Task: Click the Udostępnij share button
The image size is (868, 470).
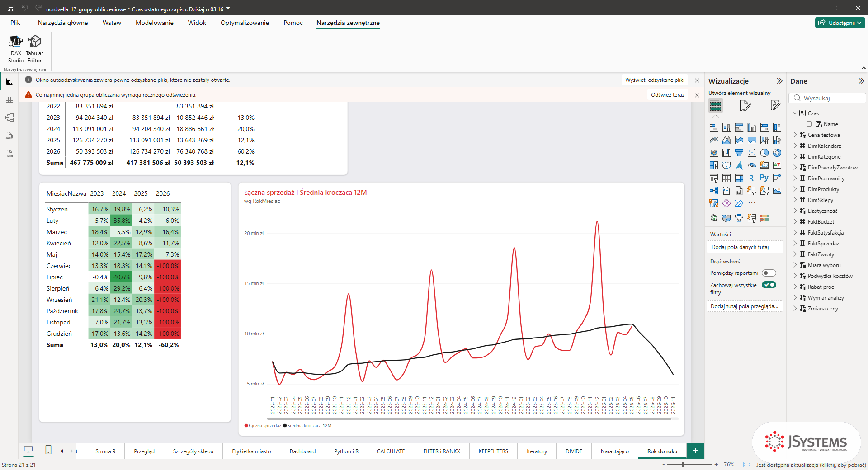Action: point(840,23)
